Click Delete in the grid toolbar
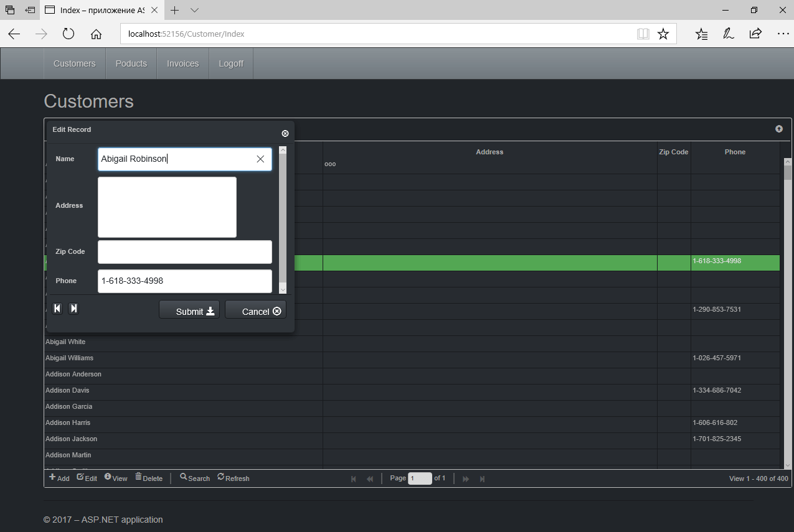The width and height of the screenshot is (794, 532). 149,478
